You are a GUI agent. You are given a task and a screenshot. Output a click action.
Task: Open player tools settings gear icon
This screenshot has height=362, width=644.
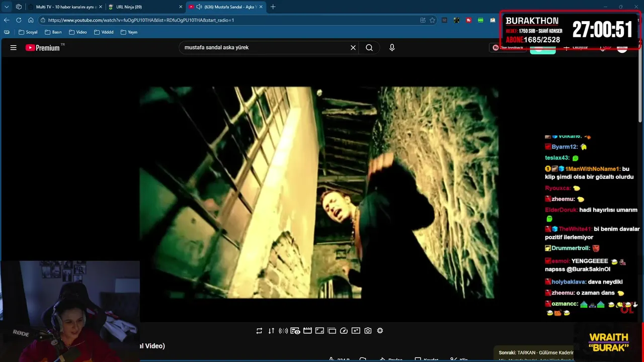[380, 331]
